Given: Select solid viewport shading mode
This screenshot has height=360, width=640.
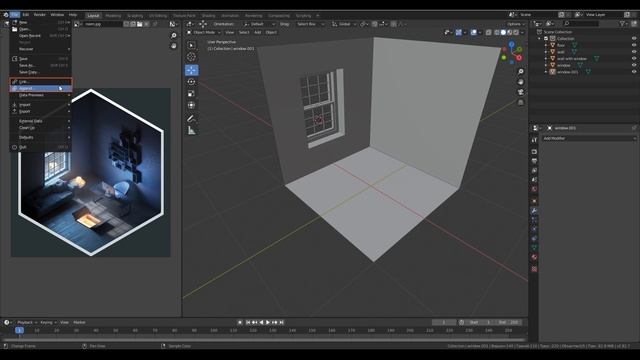Looking at the screenshot, I should point(503,32).
